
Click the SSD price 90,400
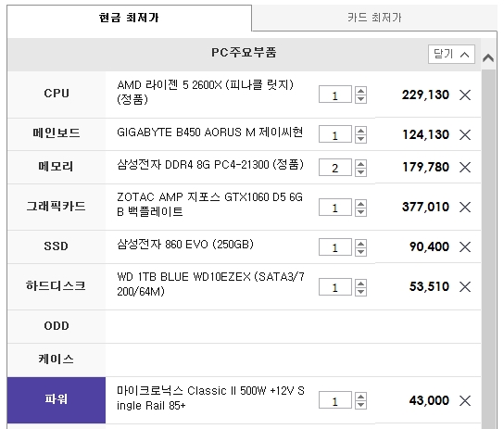pyautogui.click(x=429, y=246)
